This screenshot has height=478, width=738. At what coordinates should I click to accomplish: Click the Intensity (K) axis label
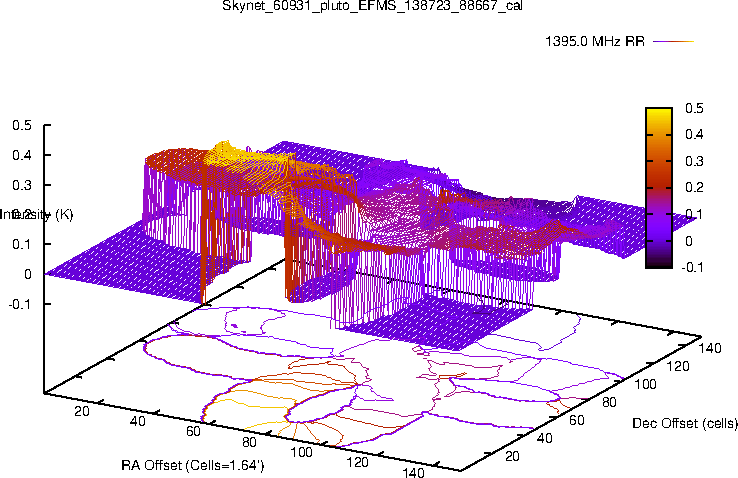[37, 215]
